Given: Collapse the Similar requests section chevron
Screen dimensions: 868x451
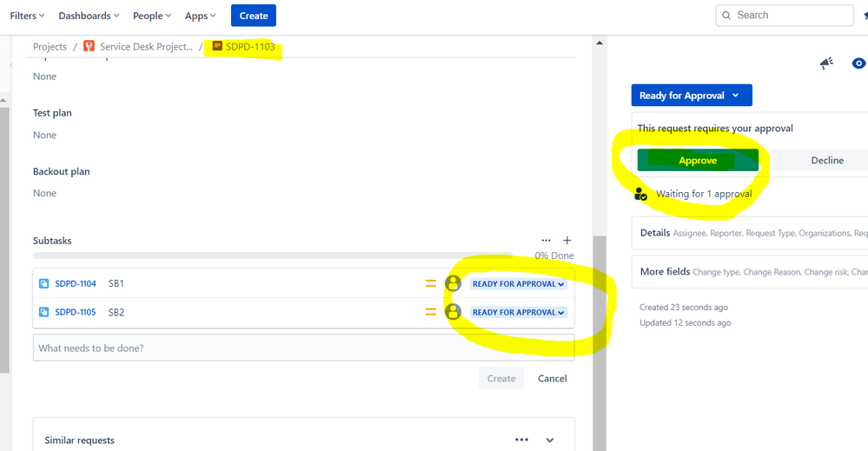Looking at the screenshot, I should click(x=550, y=440).
